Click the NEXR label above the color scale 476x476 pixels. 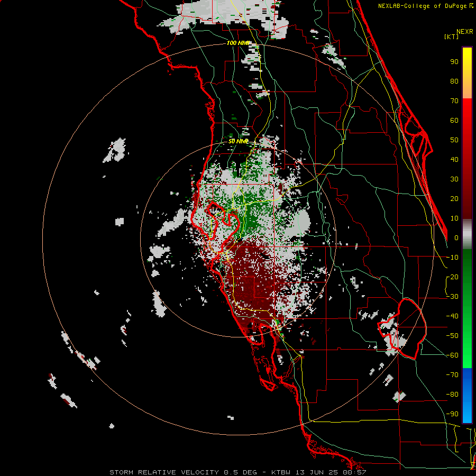click(465, 32)
